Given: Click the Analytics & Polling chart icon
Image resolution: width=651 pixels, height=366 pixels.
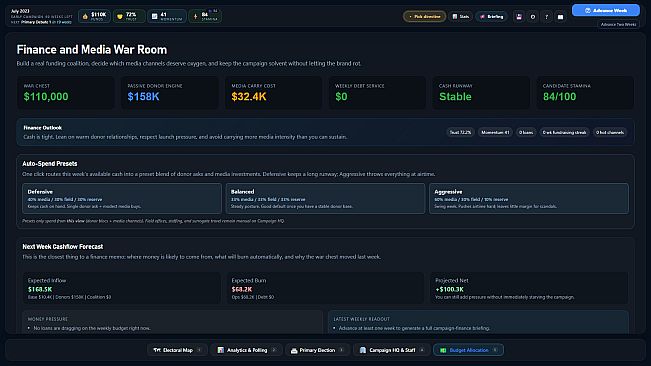Looking at the screenshot, I should click(x=220, y=350).
